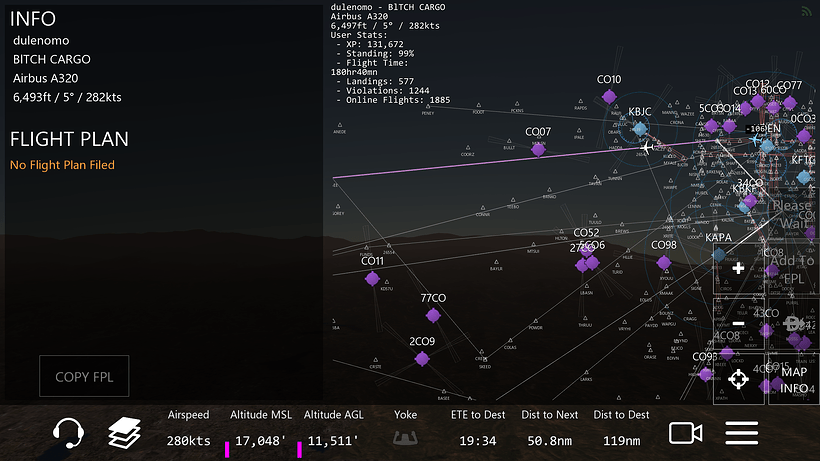Tap the direct-to D arrow icon
The height and width of the screenshot is (461, 820).
point(793,324)
